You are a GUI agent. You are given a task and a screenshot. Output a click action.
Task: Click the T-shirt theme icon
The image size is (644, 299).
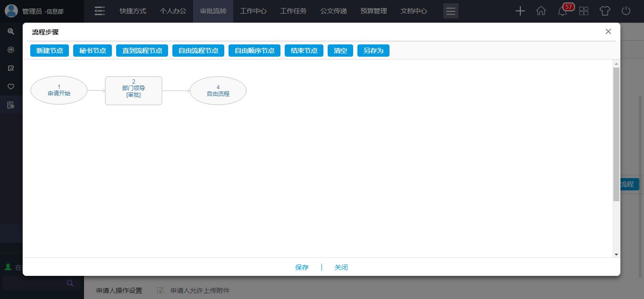(605, 11)
